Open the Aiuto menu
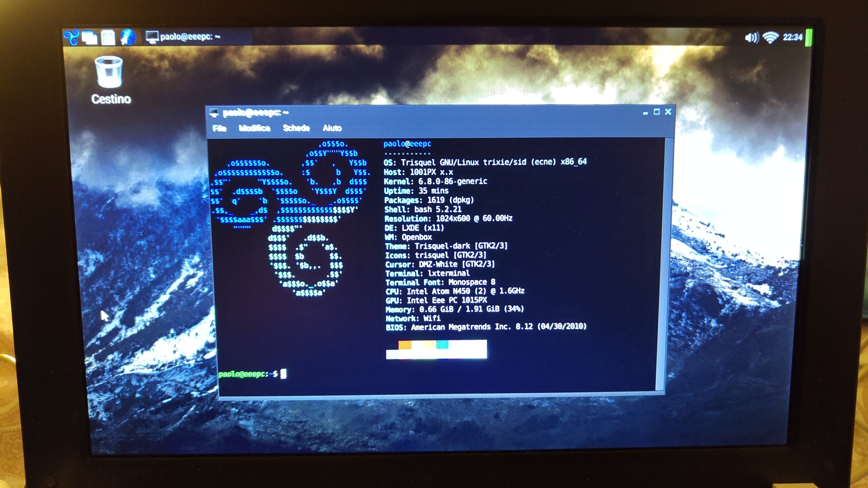The width and height of the screenshot is (868, 488). (332, 128)
